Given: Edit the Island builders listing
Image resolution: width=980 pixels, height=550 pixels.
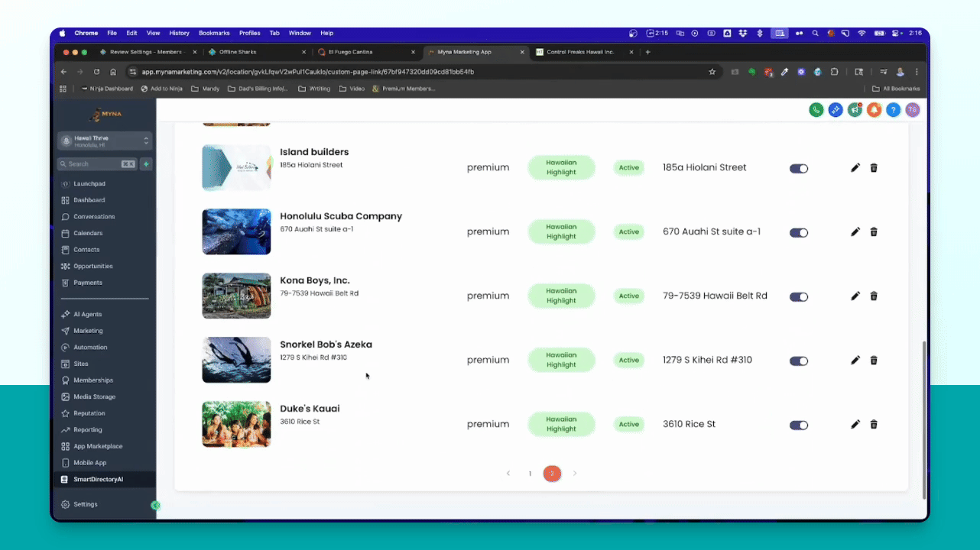Looking at the screenshot, I should pyautogui.click(x=855, y=168).
